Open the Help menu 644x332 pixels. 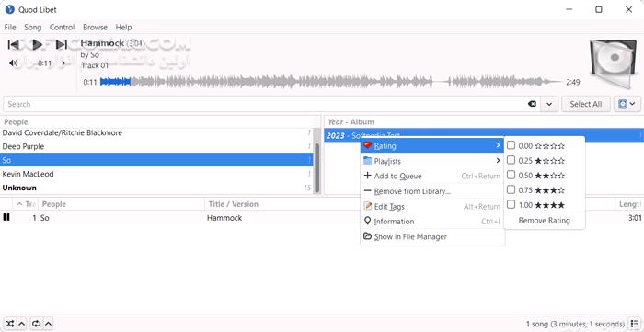[123, 27]
